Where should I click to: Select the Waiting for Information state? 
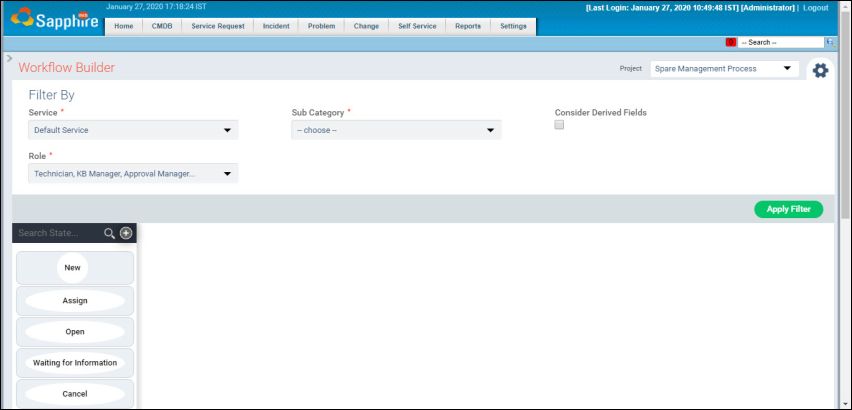[75, 363]
